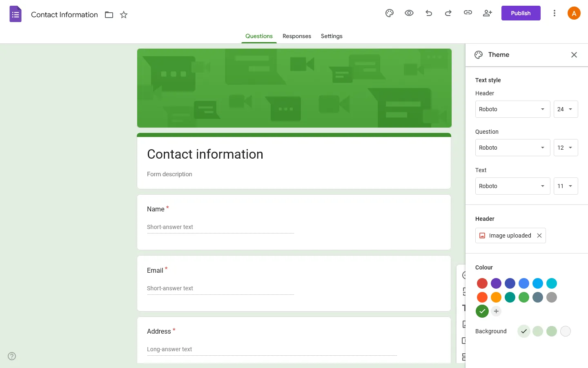Insert an image using the side toolbar

tap(464, 324)
